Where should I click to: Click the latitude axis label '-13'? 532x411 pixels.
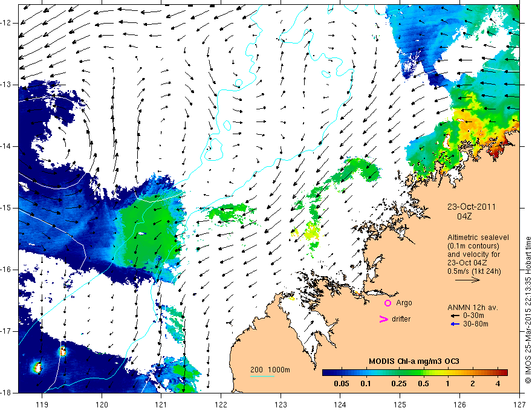[x=6, y=85]
